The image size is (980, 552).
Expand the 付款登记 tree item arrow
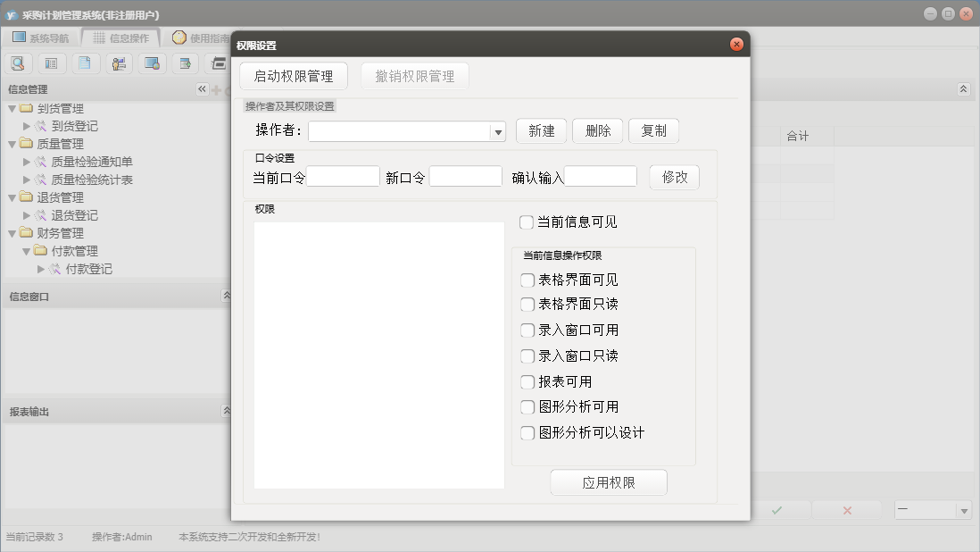[41, 269]
